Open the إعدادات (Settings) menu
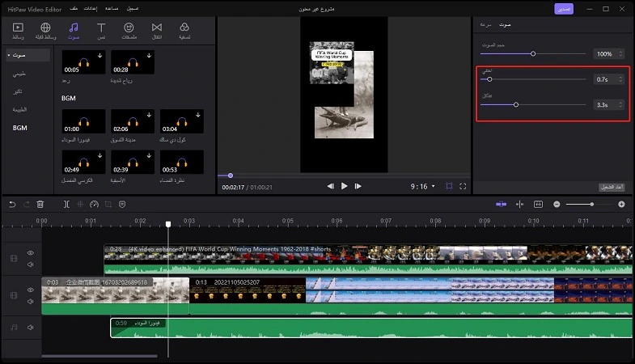Screen dimensions: 635x364 tap(91, 9)
